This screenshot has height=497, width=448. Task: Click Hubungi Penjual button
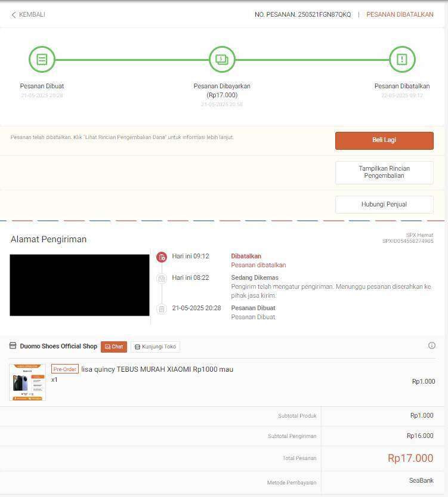[x=384, y=205]
